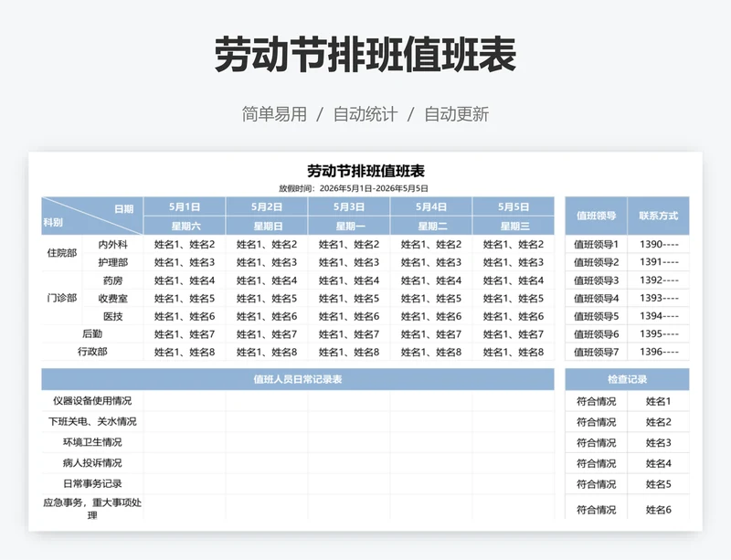This screenshot has height=560, width=731.
Task: Select the 病人投诉情况 row label
Action: [92, 462]
